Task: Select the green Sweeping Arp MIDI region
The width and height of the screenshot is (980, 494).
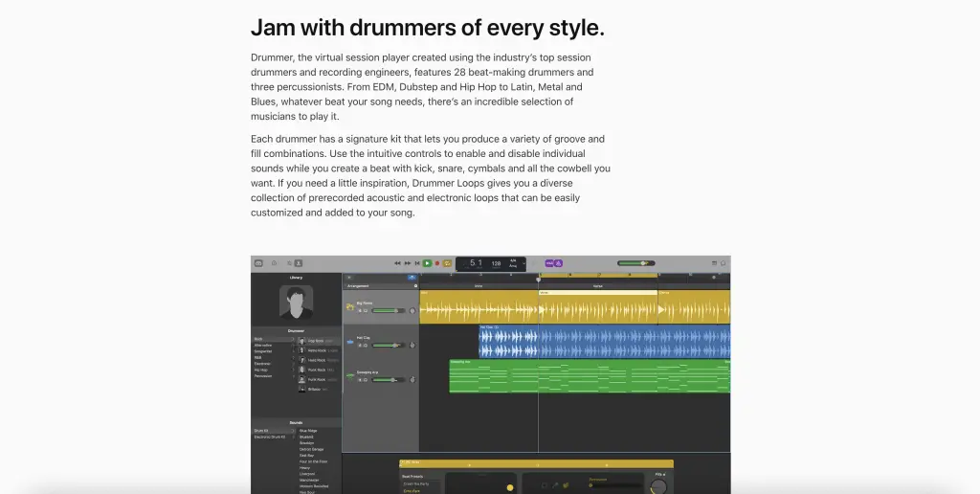Action: 590,376
